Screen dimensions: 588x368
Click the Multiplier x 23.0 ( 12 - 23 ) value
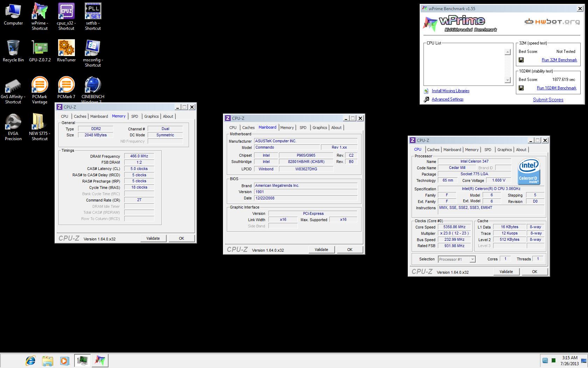(454, 233)
